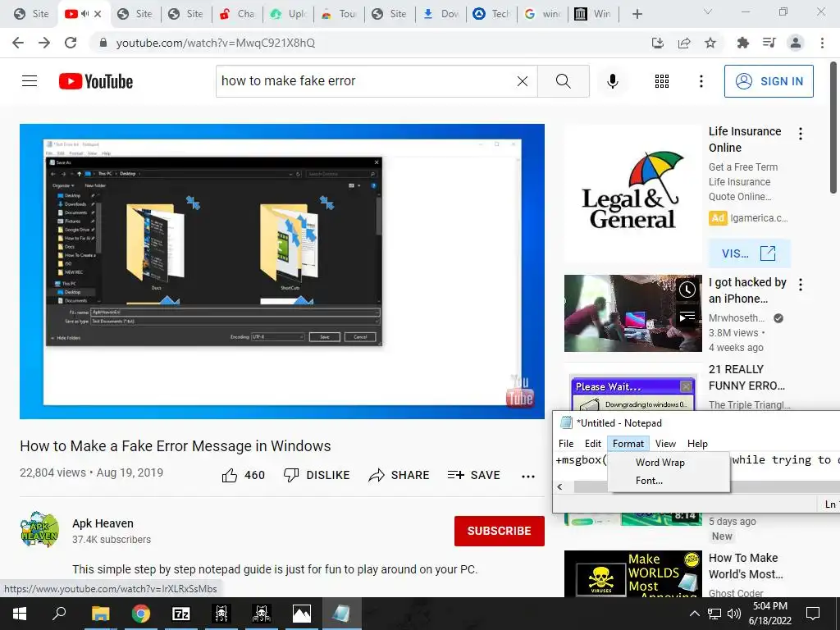The image size is (840, 630).
Task: Open a new browser tab with plus
Action: [x=637, y=14]
